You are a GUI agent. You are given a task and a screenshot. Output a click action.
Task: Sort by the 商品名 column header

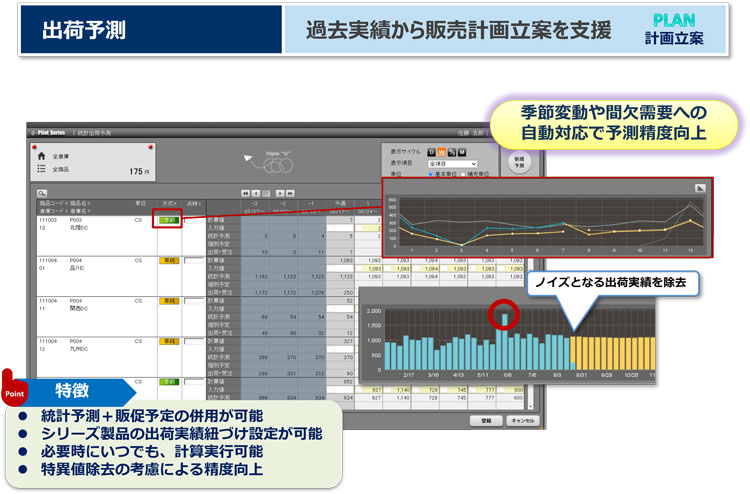coord(80,204)
